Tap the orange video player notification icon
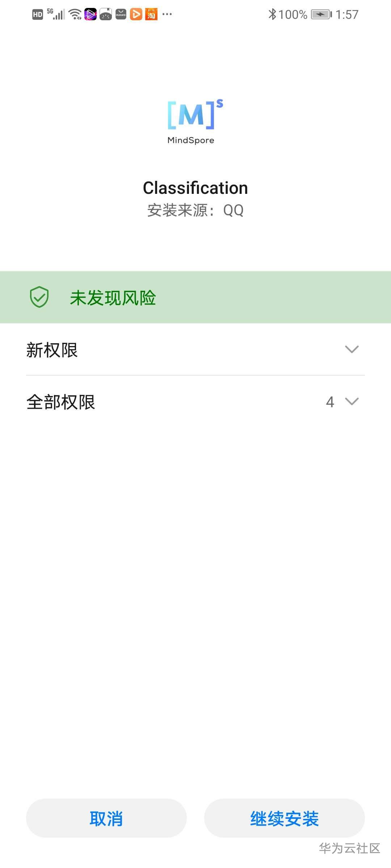This screenshot has height=868, width=391. point(136,14)
